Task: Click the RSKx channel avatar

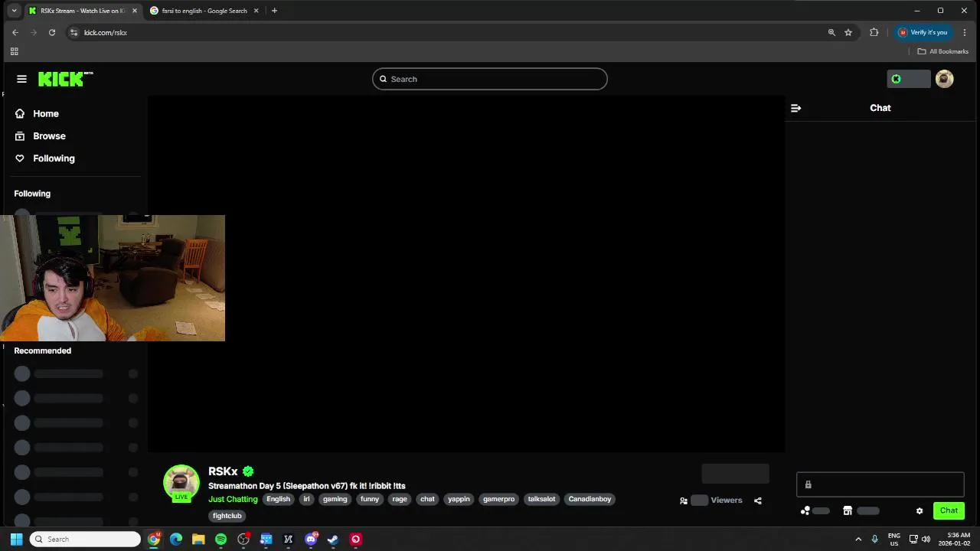Action: (x=181, y=482)
